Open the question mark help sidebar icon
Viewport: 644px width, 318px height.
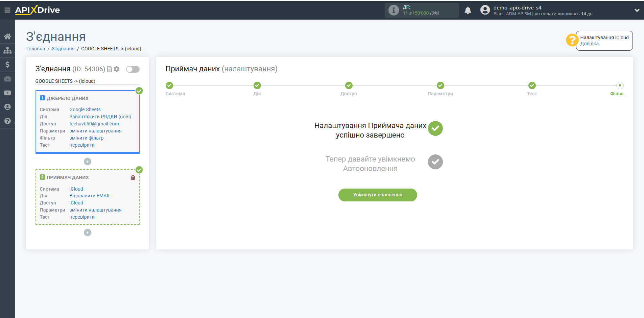[x=7, y=121]
